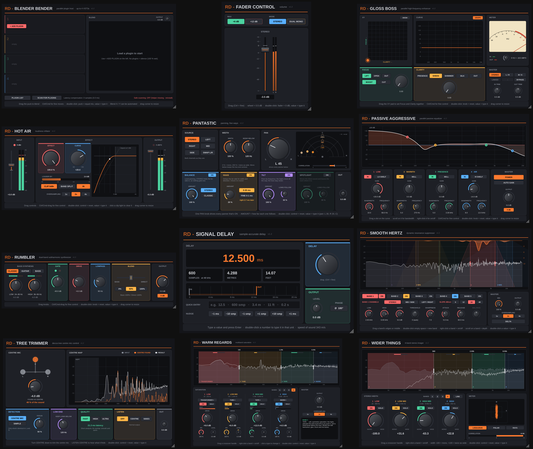Viewport: 533px width, 449px height.
Task: Click the resize corner grip of Fader Control
Action: tap(309, 109)
